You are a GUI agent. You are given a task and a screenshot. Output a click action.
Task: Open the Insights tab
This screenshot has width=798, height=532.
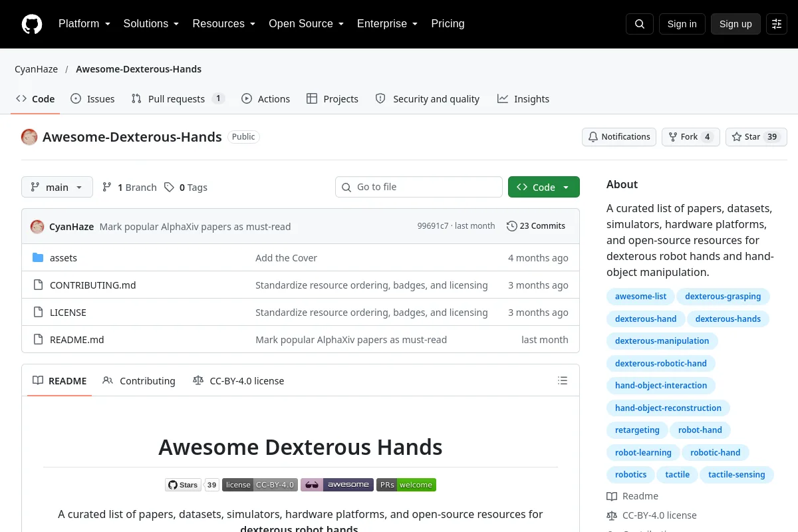[523, 99]
